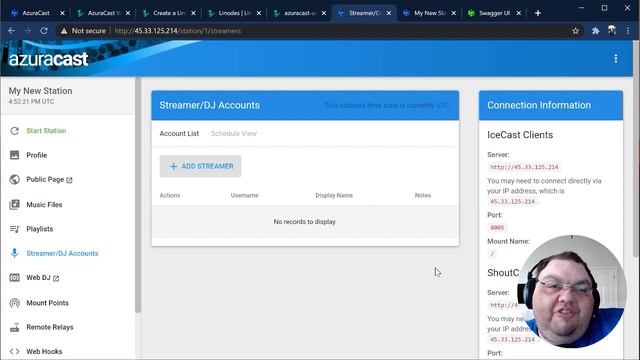Click the browser profile avatar icon
This screenshot has width=640, height=360.
(x=611, y=30)
